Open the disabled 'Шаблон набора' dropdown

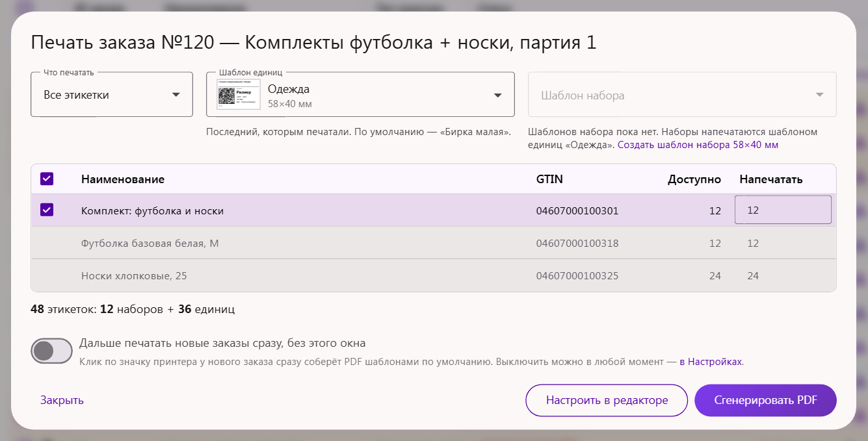[x=682, y=95]
